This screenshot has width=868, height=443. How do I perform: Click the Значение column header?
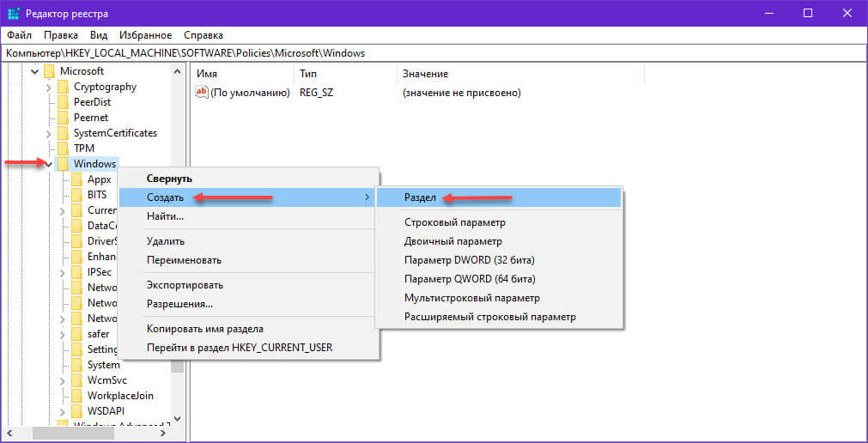point(520,74)
